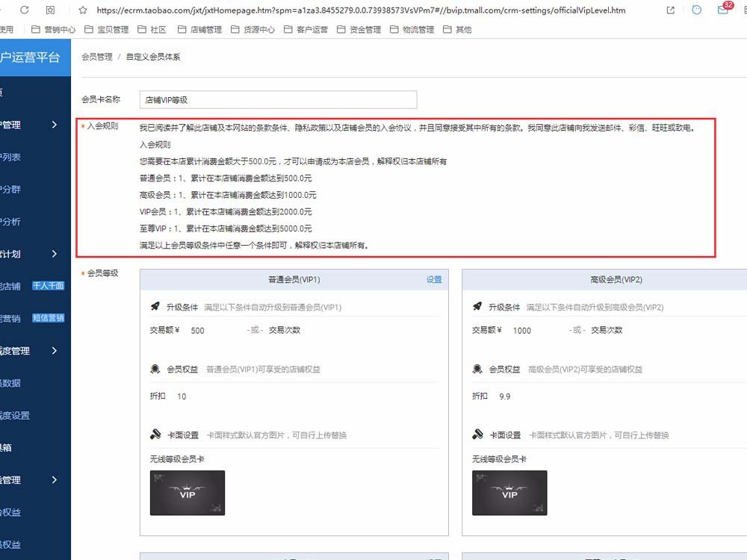Viewport: 747px width, 560px height.
Task: Click the VIP card thumbnail under 高级会员(VIP2)
Action: (509, 493)
